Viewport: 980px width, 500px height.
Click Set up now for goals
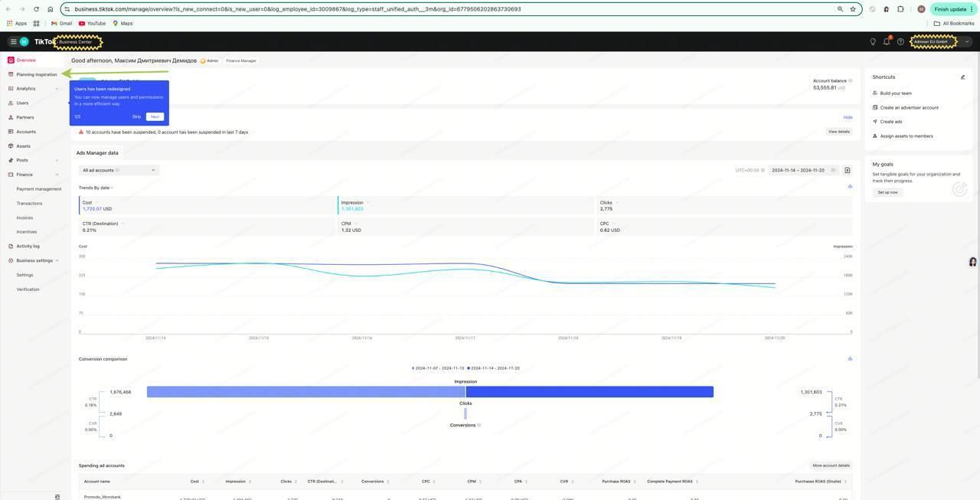[888, 192]
